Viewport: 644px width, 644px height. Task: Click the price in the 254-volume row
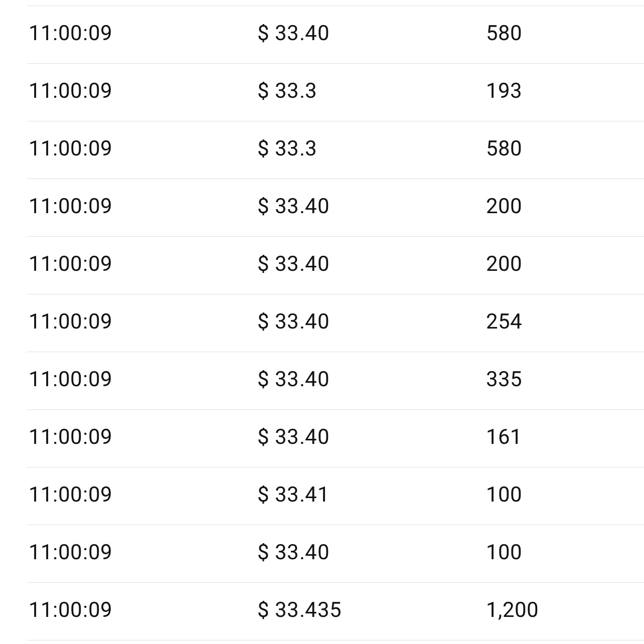click(x=293, y=321)
